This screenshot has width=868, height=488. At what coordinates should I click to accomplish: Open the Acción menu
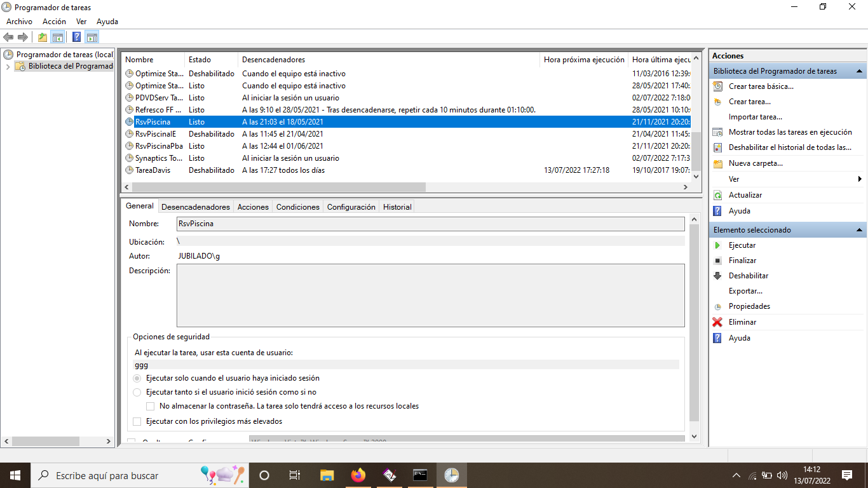pos(54,21)
